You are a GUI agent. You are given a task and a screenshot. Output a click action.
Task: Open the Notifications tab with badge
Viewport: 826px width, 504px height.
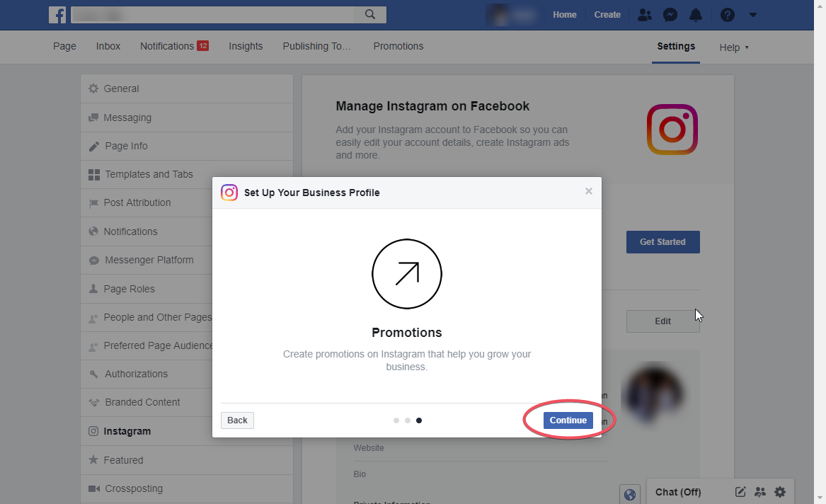[x=174, y=46]
